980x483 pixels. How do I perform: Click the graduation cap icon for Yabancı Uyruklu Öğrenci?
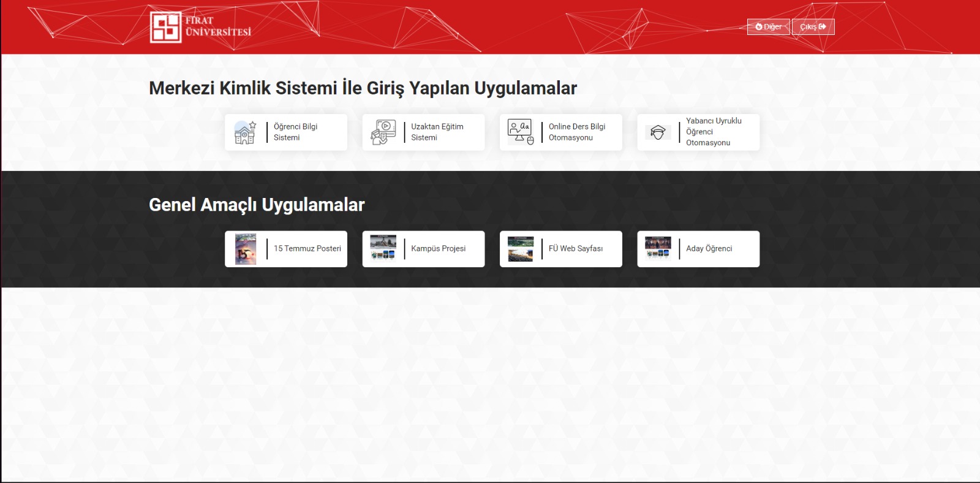pos(658,132)
